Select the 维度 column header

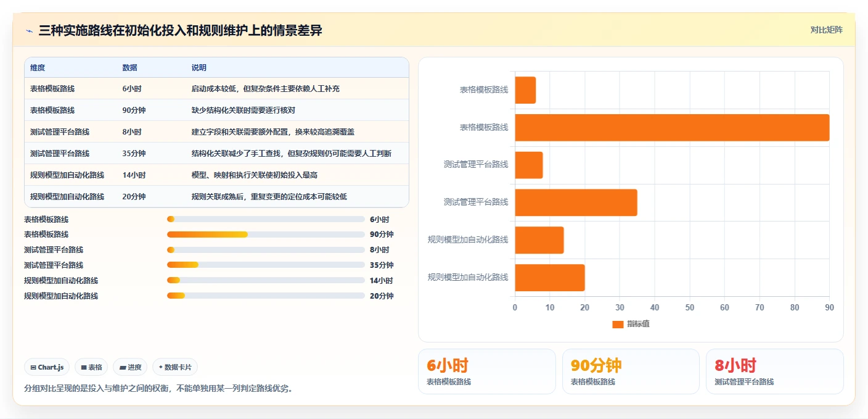click(38, 67)
